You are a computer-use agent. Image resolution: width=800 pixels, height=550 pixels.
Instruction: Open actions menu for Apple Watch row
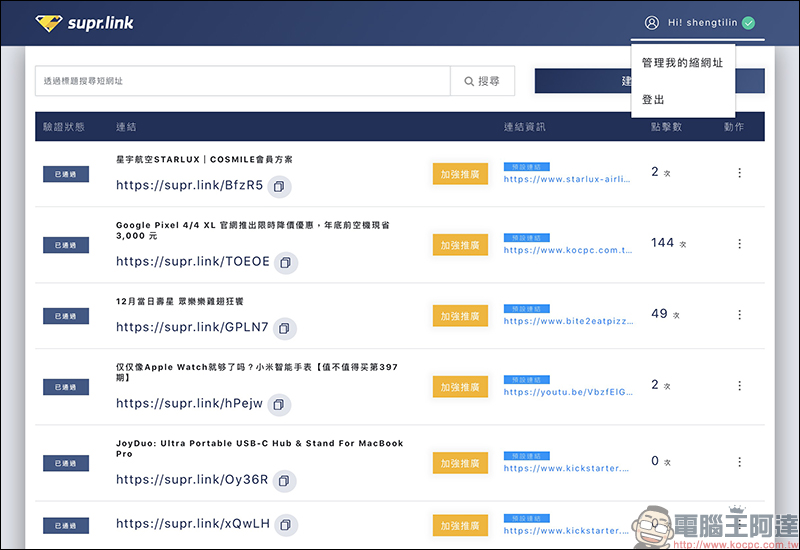pos(739,386)
